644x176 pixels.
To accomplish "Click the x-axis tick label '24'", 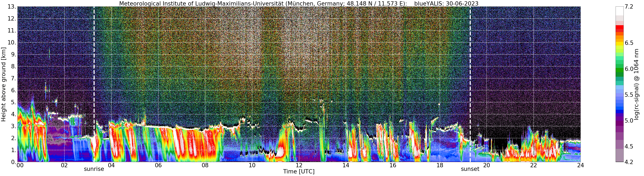I will (581, 165).
